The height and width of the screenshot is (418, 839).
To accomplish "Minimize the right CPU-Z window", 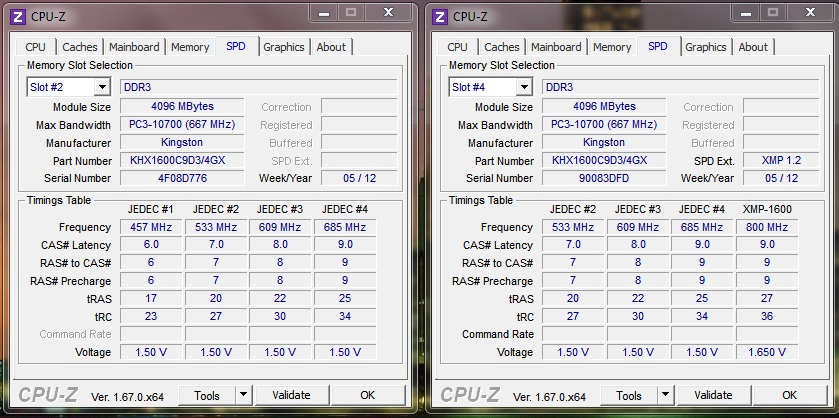I will [x=746, y=13].
